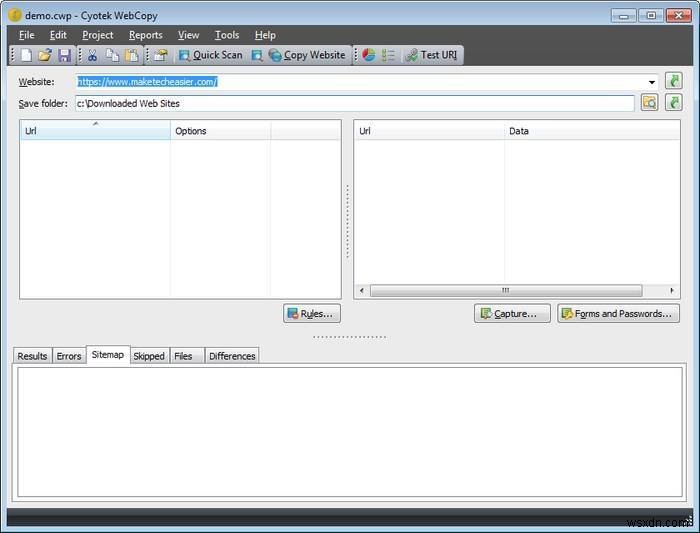Image resolution: width=700 pixels, height=533 pixels.
Task: Open the Project menu
Action: pos(98,35)
